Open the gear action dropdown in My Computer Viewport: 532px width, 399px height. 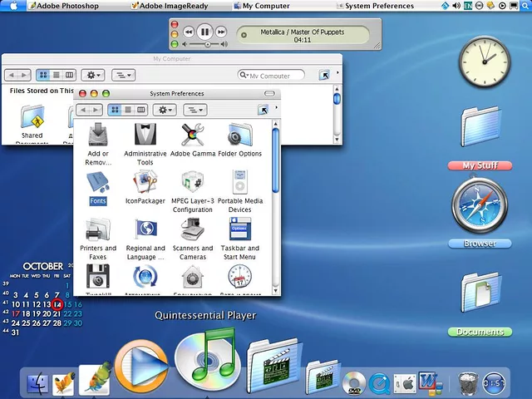tap(93, 75)
